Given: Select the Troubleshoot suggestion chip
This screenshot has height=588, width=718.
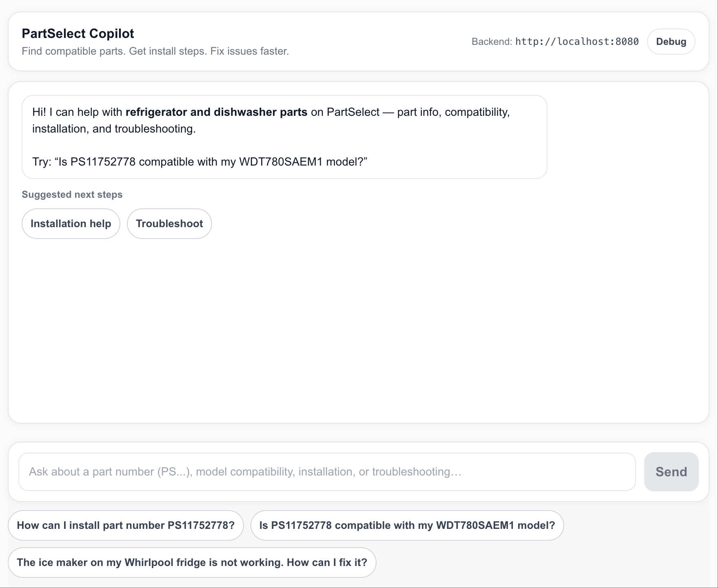Looking at the screenshot, I should [x=169, y=223].
